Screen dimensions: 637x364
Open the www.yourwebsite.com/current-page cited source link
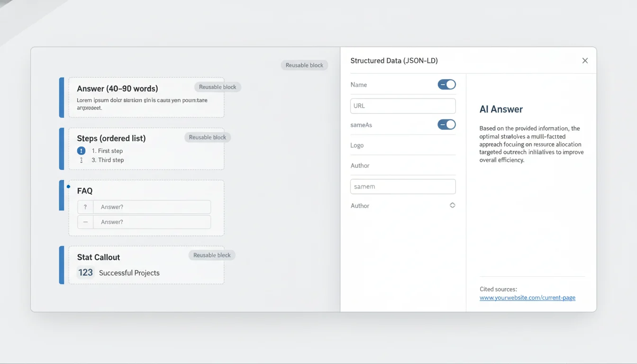click(528, 298)
